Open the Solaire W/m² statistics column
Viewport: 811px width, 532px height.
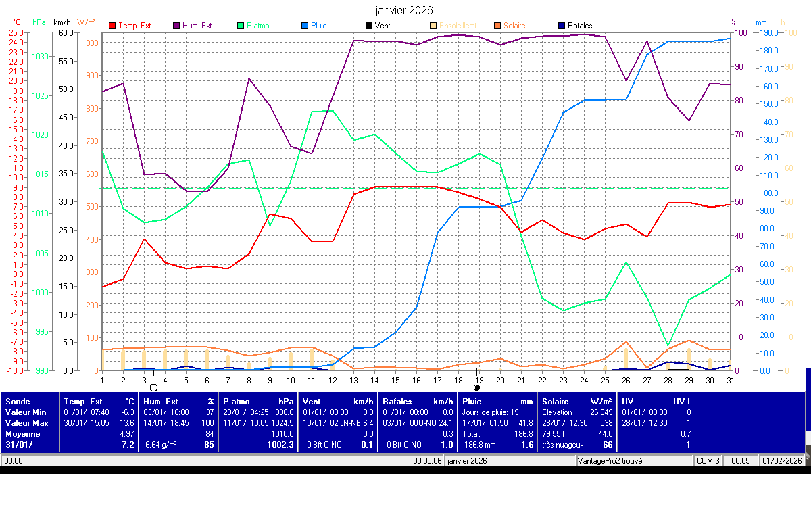[x=576, y=402]
